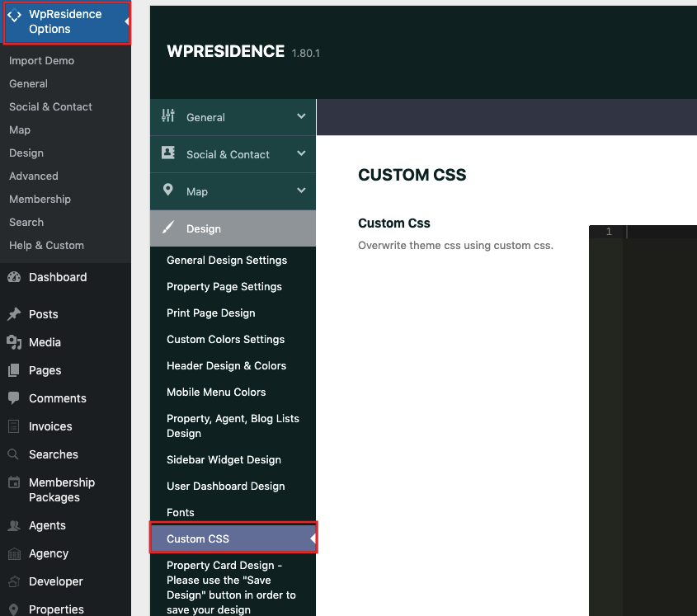
Task: Click line number 1 in editor gutter
Action: [x=609, y=232]
